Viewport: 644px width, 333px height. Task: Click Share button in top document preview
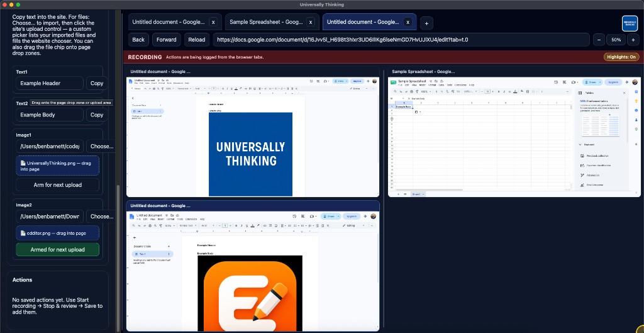(339, 81)
